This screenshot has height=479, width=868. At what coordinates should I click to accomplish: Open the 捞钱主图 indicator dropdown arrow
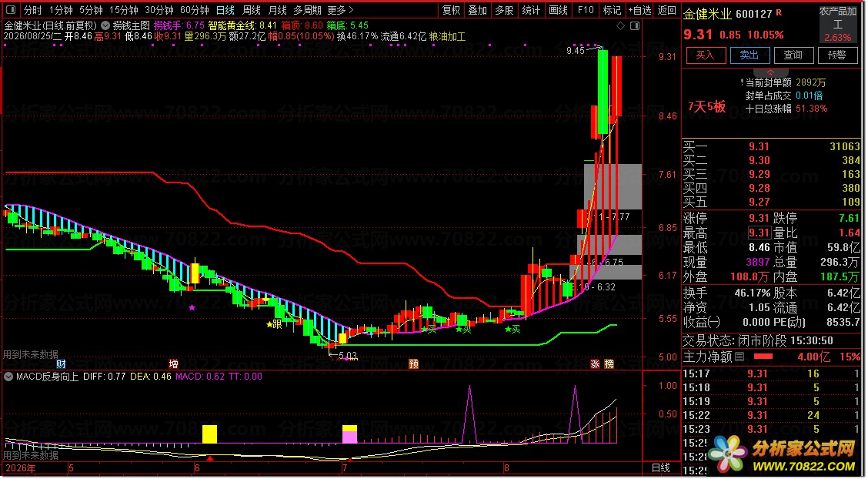105,25
